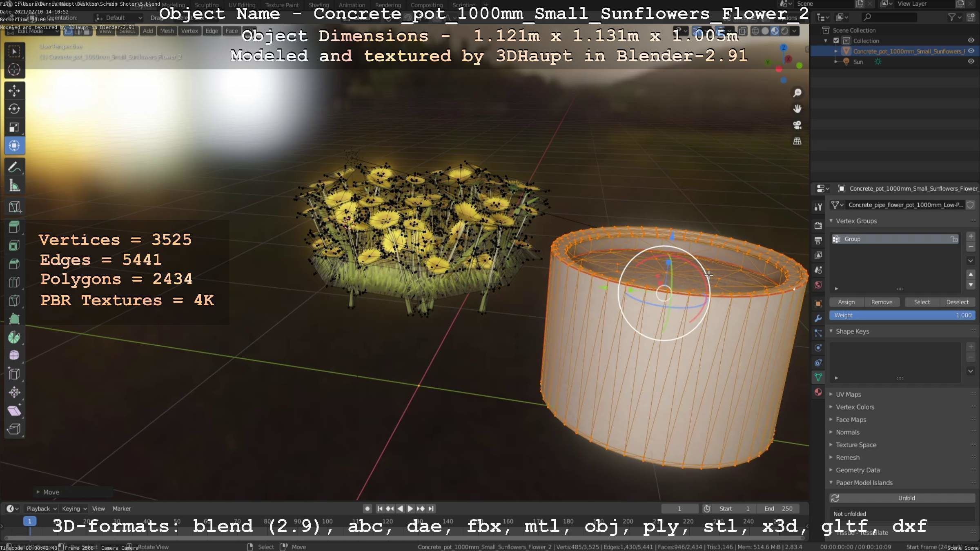Activate the Rip Region tool
This screenshot has width=980, height=551.
(14, 429)
